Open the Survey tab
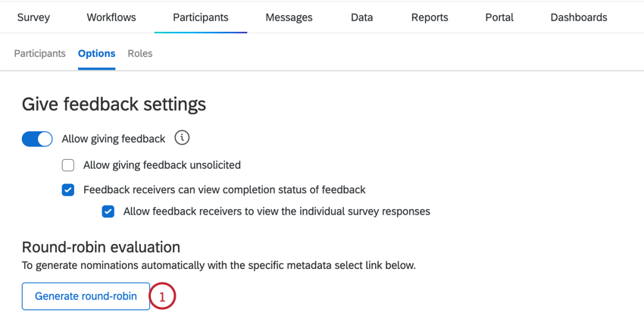 [x=33, y=17]
